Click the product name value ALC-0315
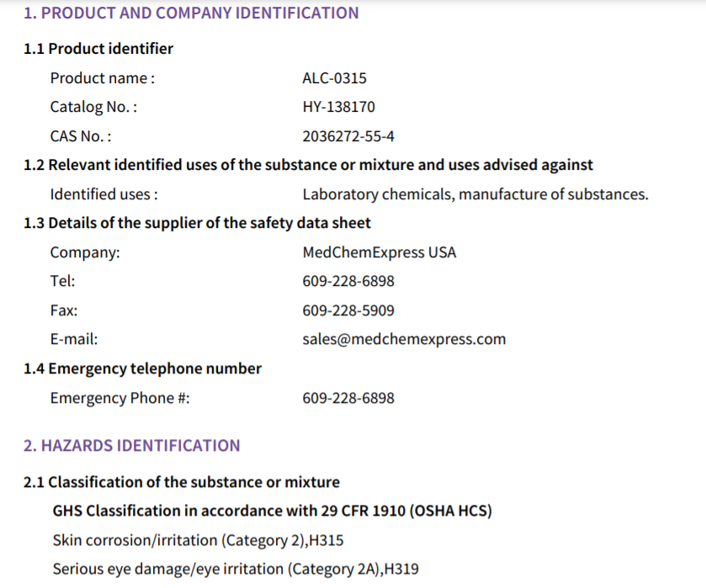 point(334,79)
